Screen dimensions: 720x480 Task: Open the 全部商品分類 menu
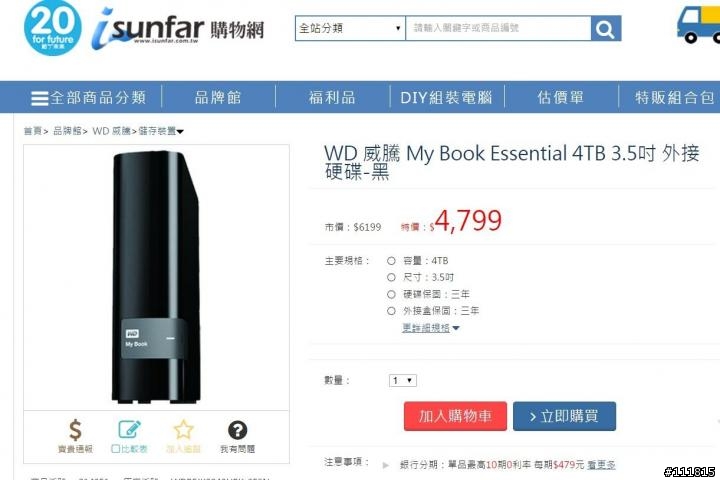[x=89, y=97]
